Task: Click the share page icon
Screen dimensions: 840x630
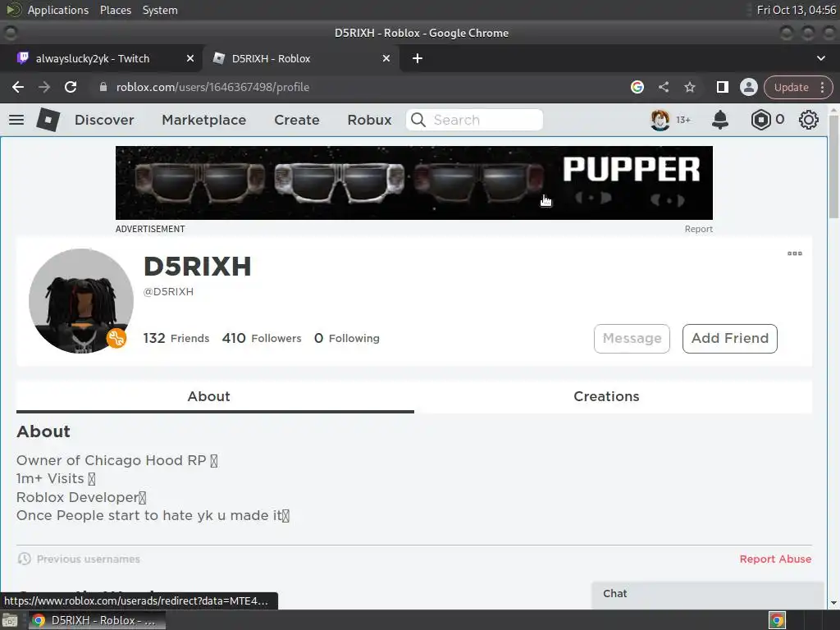Action: click(663, 87)
